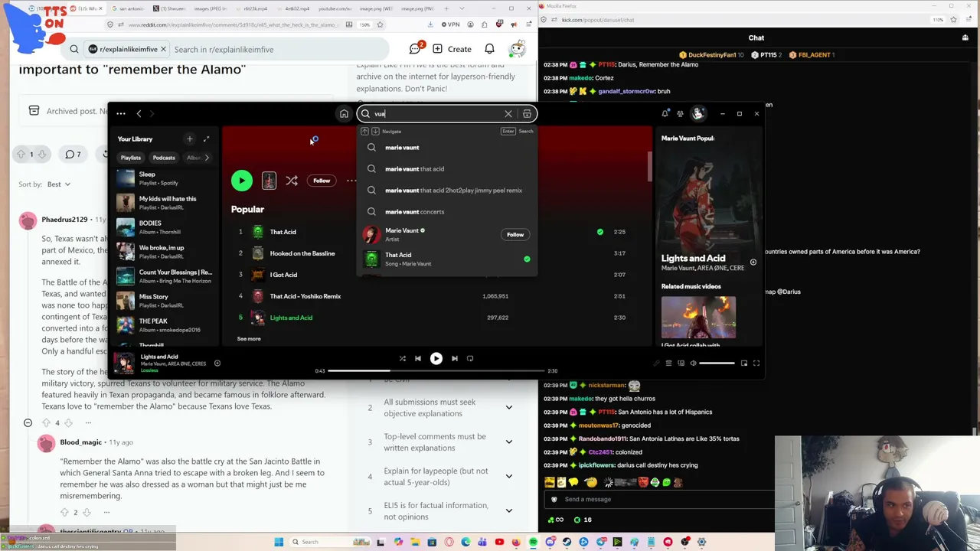Open the Spotify queue
Viewport: 980px width, 551px height.
tap(668, 364)
